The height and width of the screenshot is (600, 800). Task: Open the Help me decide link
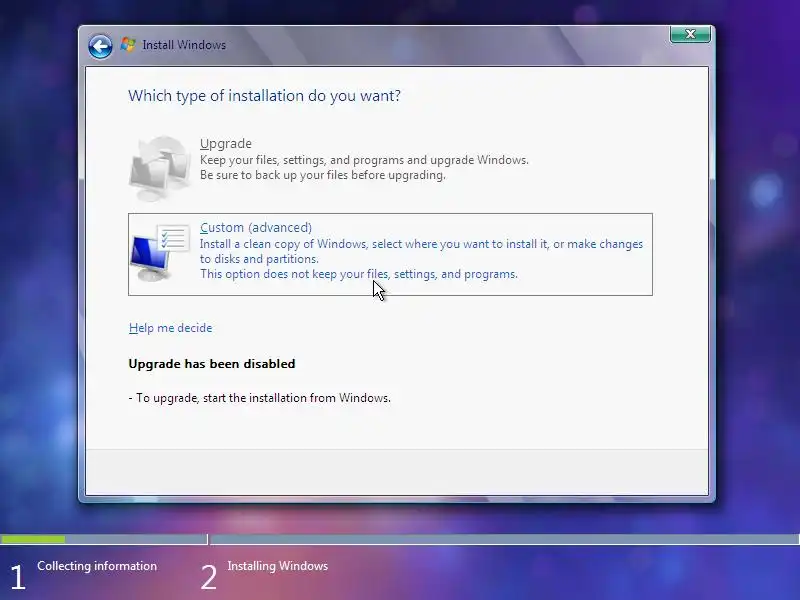[x=170, y=328]
